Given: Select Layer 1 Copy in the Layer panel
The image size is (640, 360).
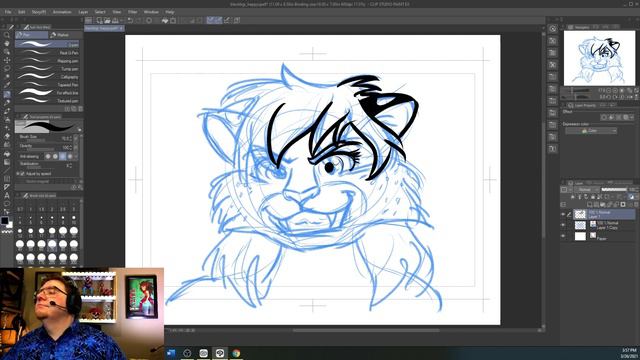Looking at the screenshot, I should pos(604,225).
